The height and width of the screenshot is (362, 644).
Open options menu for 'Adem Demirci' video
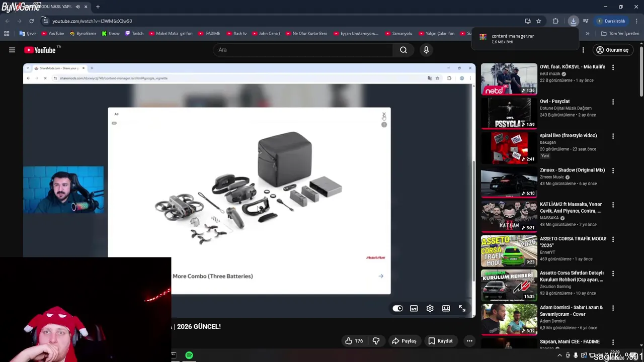pyautogui.click(x=613, y=308)
